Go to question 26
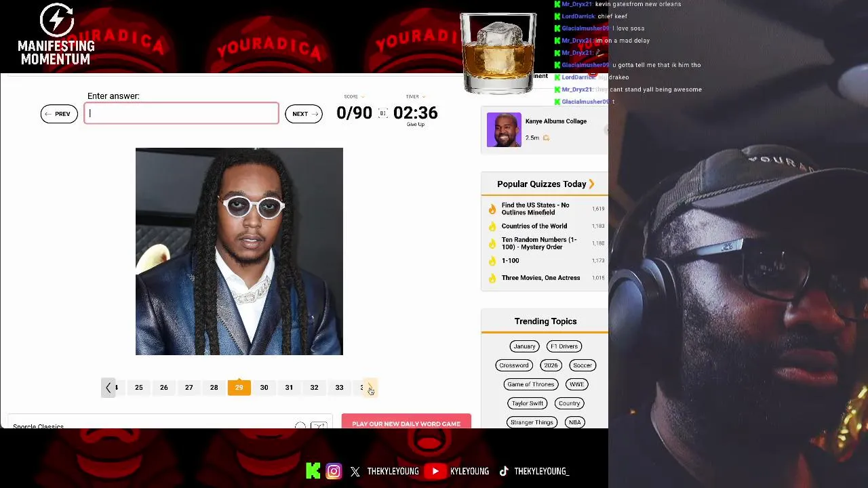Screen dimensions: 868x488 point(163,388)
